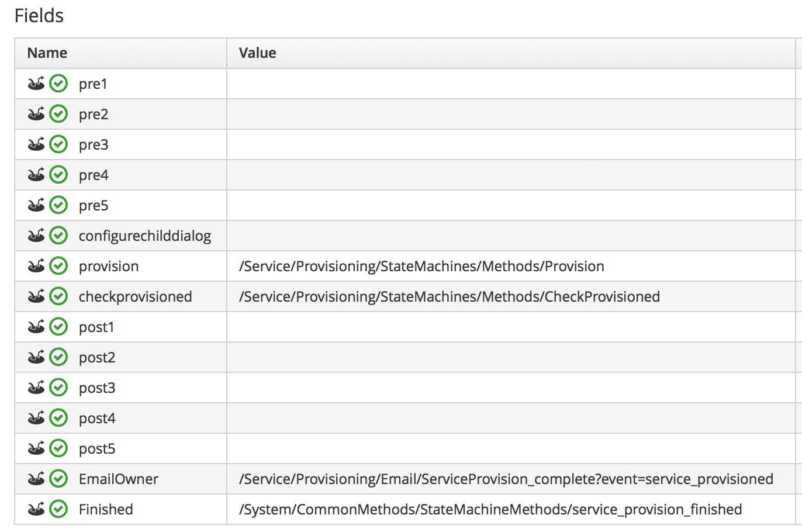Click the green checkmark next to Finished

coord(58,509)
